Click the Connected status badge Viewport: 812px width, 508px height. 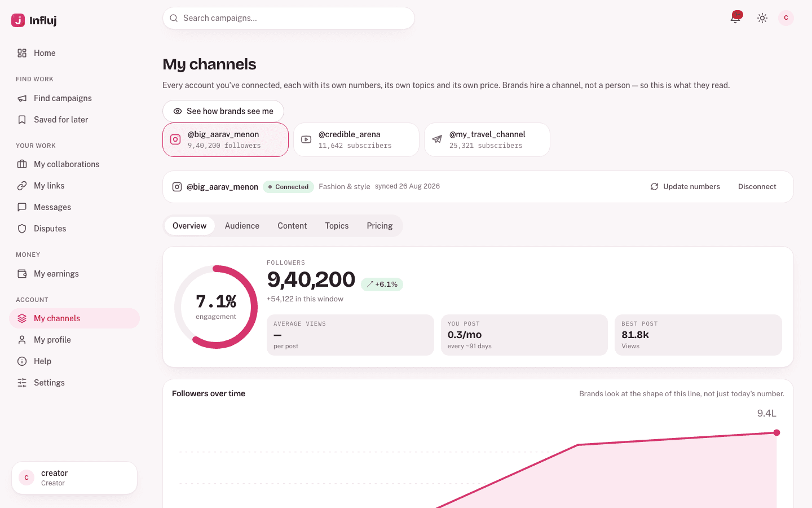pos(288,187)
